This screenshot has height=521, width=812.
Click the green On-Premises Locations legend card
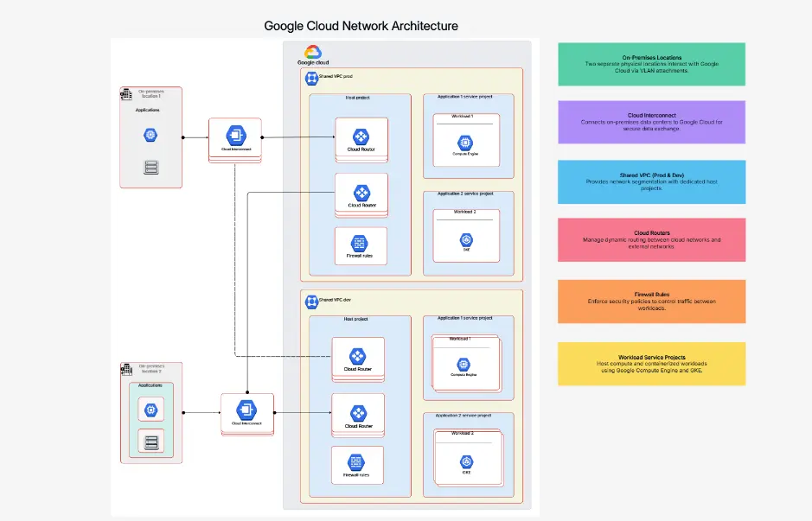point(651,64)
